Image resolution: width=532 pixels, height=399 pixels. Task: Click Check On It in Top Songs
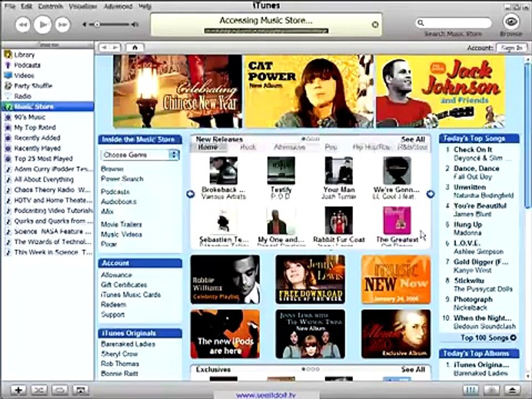pos(473,150)
